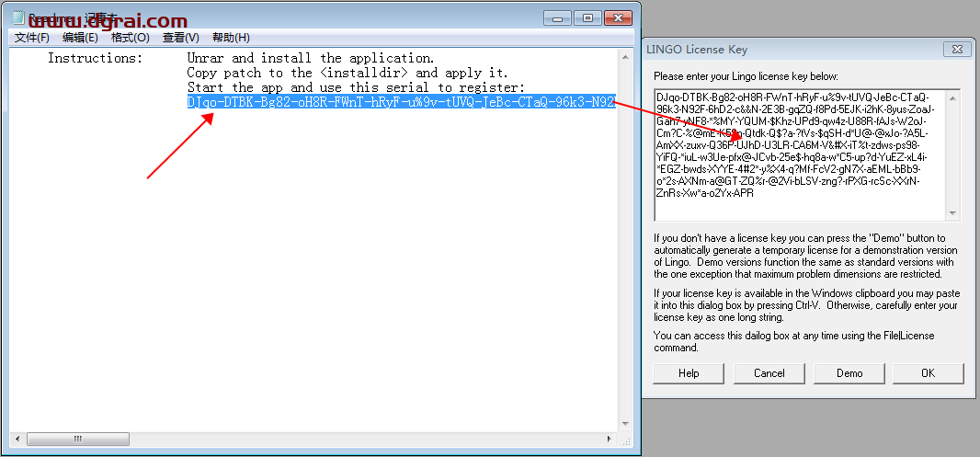Click the line 'Start the app and use this serial'
Viewport: 980px width, 457px height.
356,87
